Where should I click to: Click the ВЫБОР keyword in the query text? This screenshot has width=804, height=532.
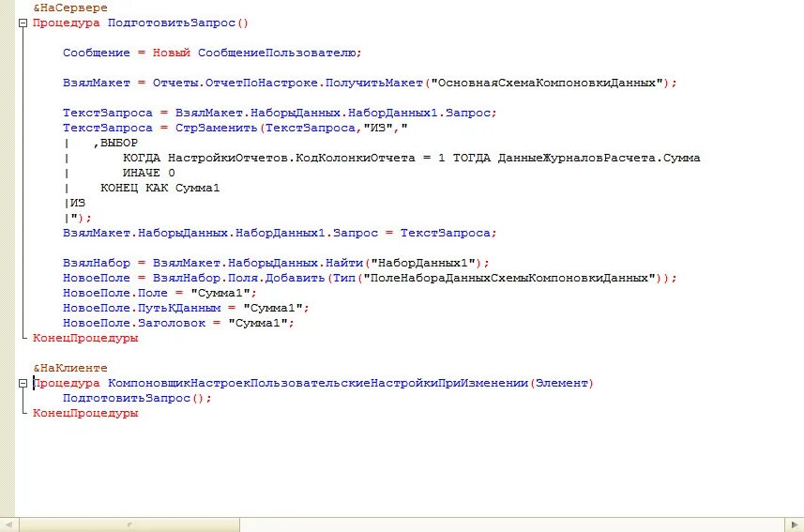tap(119, 143)
